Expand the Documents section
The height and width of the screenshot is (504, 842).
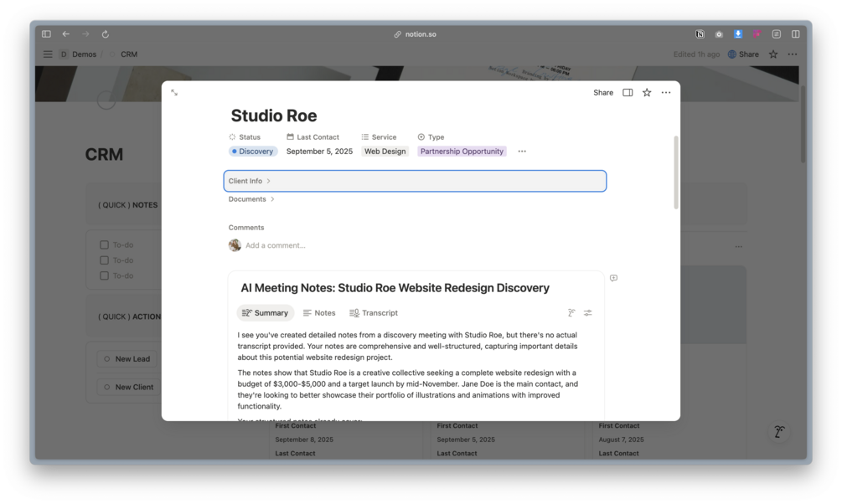coord(251,199)
